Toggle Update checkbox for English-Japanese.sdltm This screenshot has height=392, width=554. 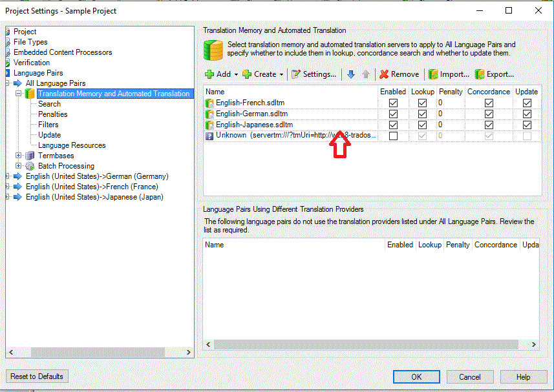point(527,125)
